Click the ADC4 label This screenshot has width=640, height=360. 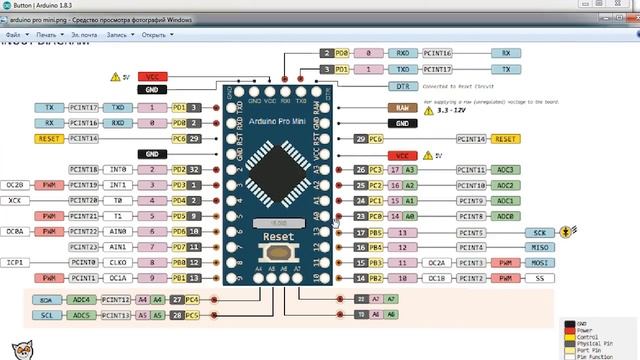coord(81,300)
